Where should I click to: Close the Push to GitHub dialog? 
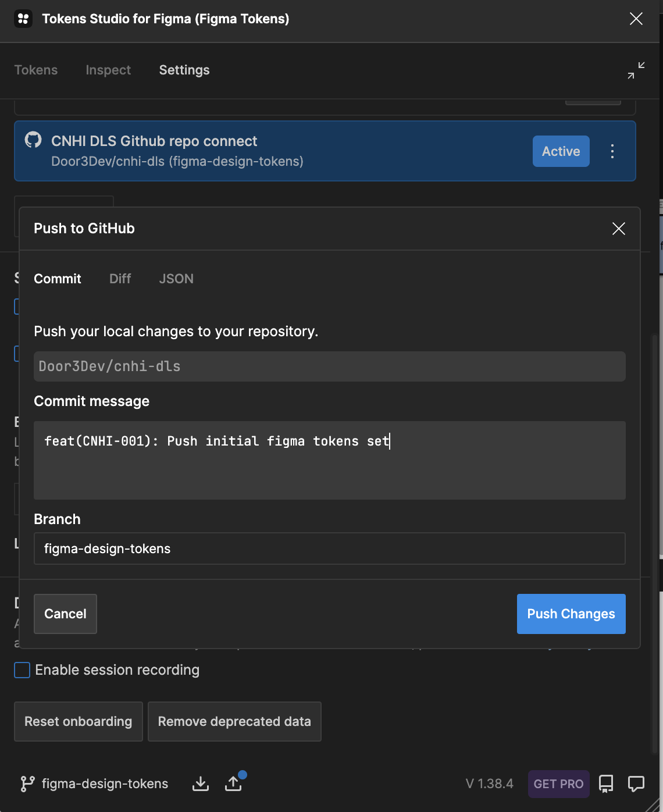point(619,229)
